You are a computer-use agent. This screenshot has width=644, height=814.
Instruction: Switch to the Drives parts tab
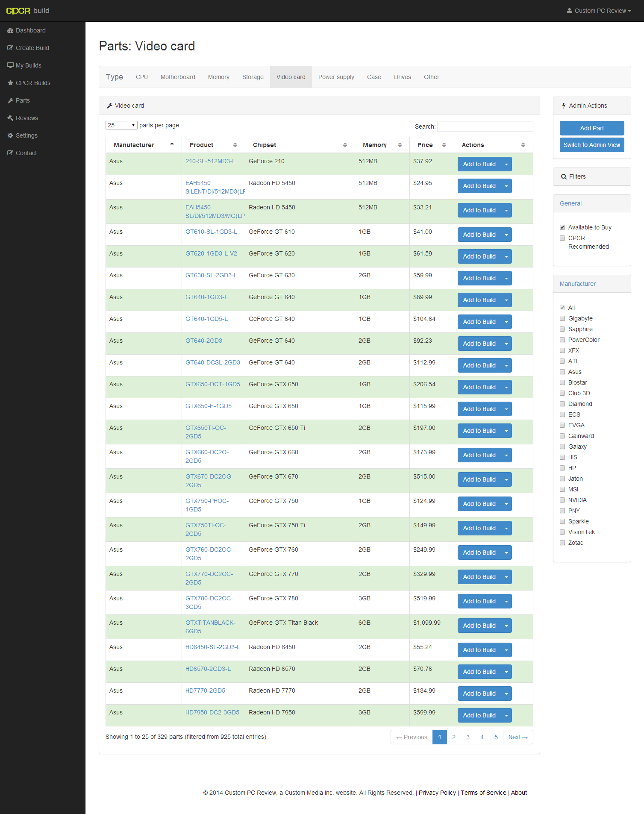[x=403, y=77]
